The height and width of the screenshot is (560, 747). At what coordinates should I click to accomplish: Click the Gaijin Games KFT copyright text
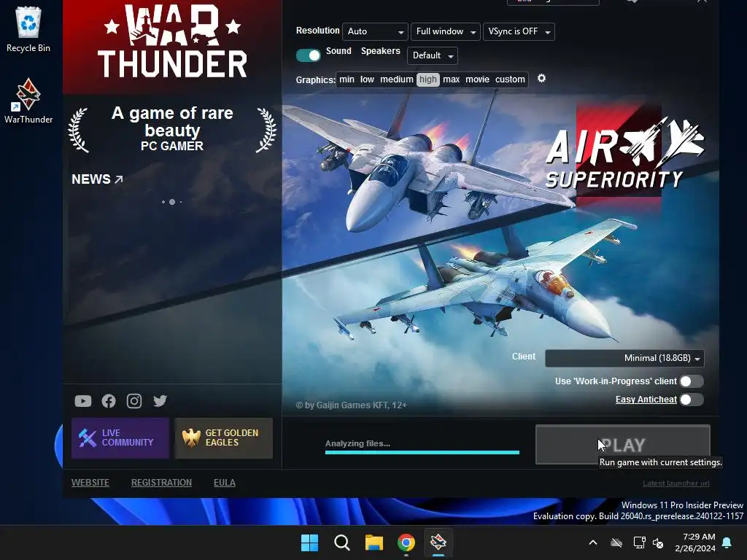tap(351, 405)
